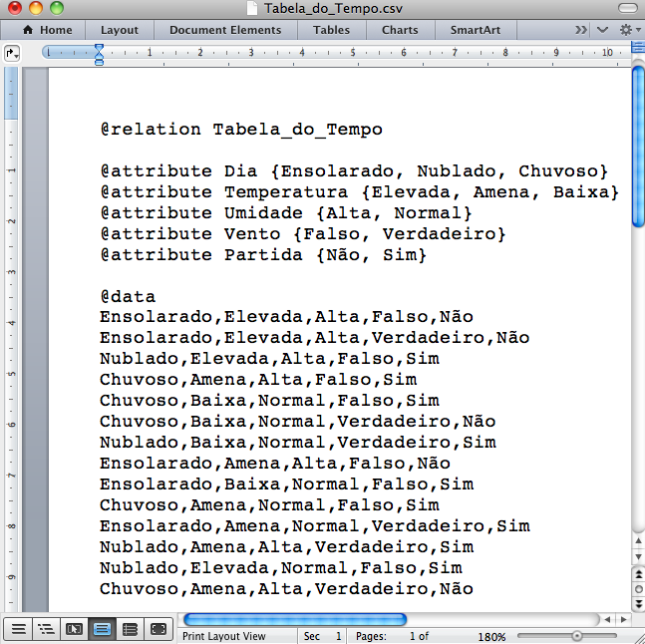Viewport: 645px width, 644px height.
Task: Click the zoom slider handle
Action: click(x=576, y=636)
